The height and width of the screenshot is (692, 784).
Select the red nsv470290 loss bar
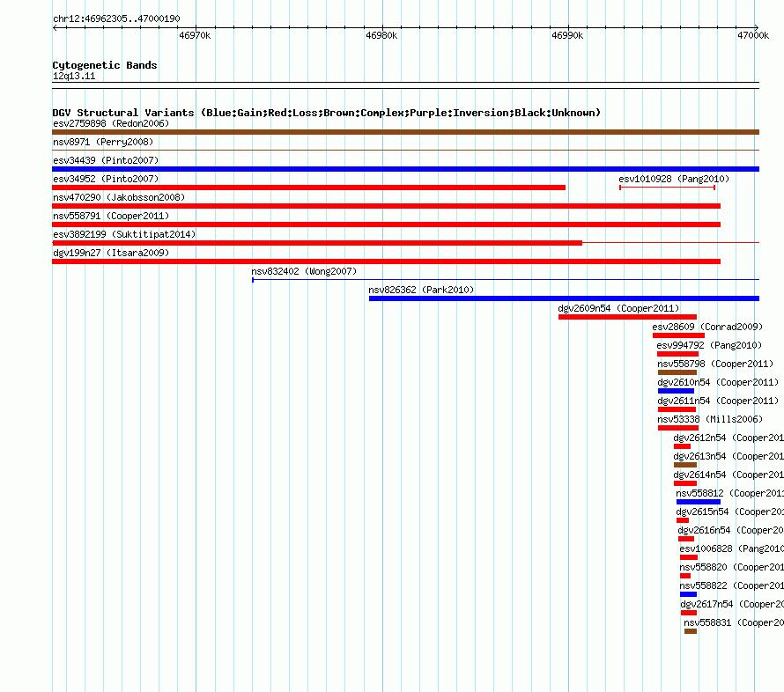pyautogui.click(x=386, y=206)
